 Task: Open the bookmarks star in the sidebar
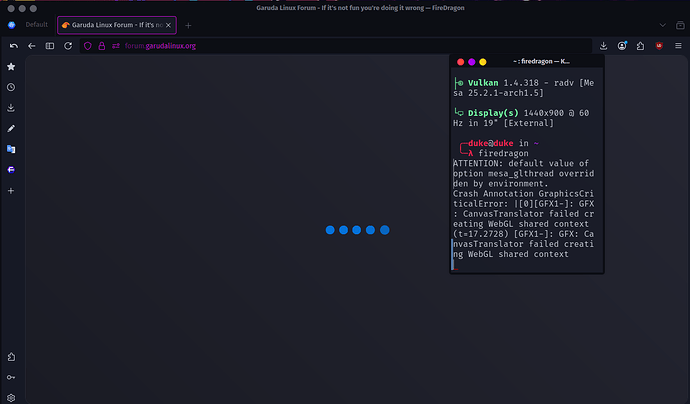(11, 66)
